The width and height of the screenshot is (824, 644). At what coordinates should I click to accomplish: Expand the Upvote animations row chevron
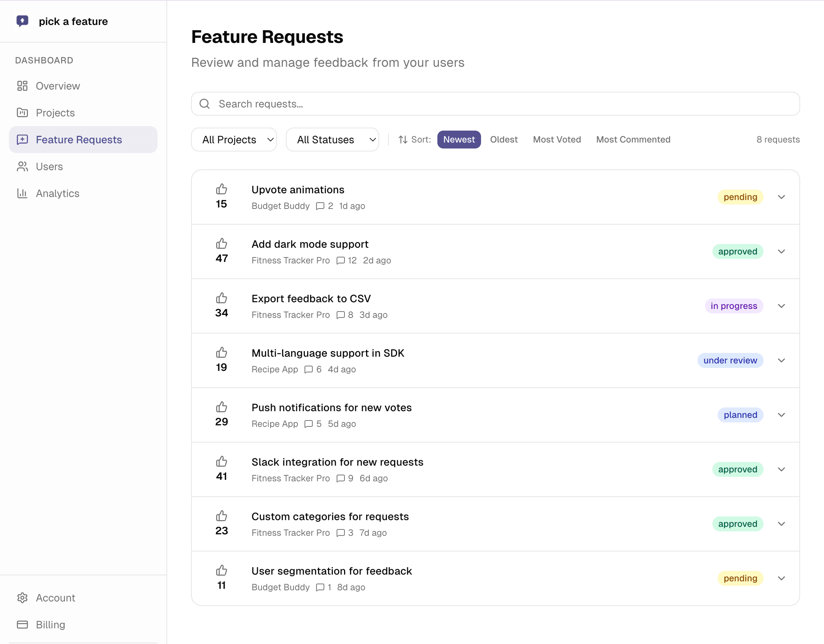click(781, 197)
